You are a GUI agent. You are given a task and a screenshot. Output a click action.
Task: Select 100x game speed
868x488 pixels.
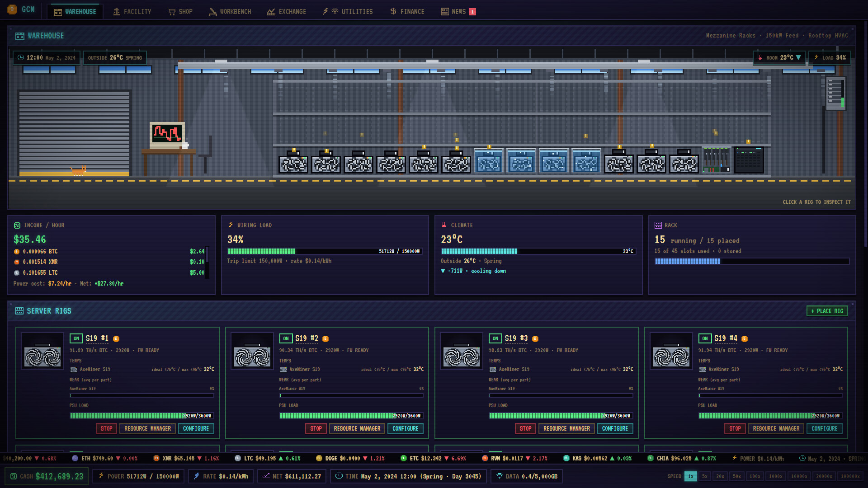pos(755,476)
